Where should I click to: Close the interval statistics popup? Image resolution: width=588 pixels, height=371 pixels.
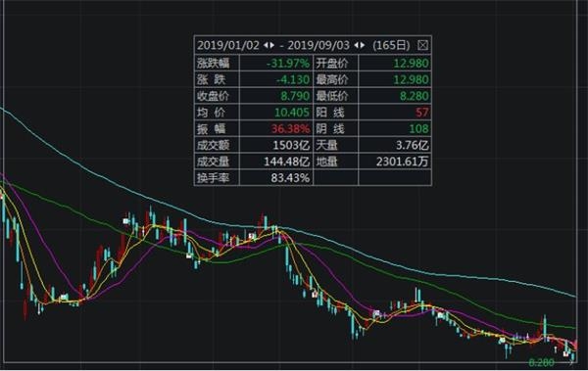pos(422,45)
